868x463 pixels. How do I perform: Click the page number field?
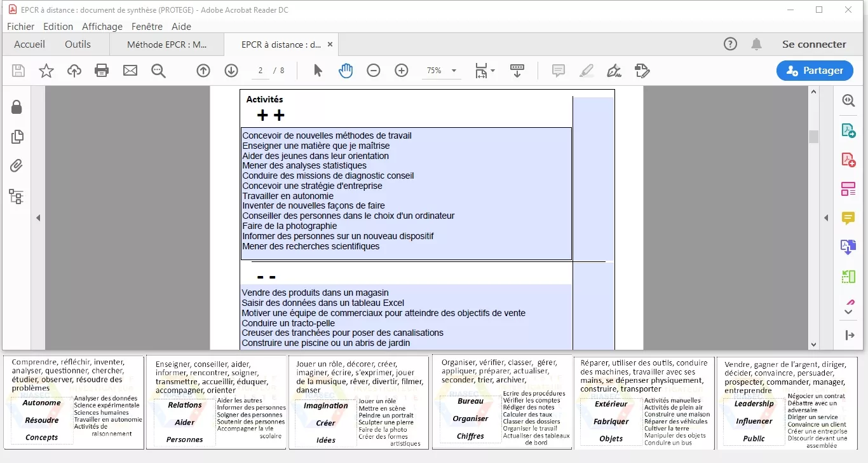coord(261,71)
